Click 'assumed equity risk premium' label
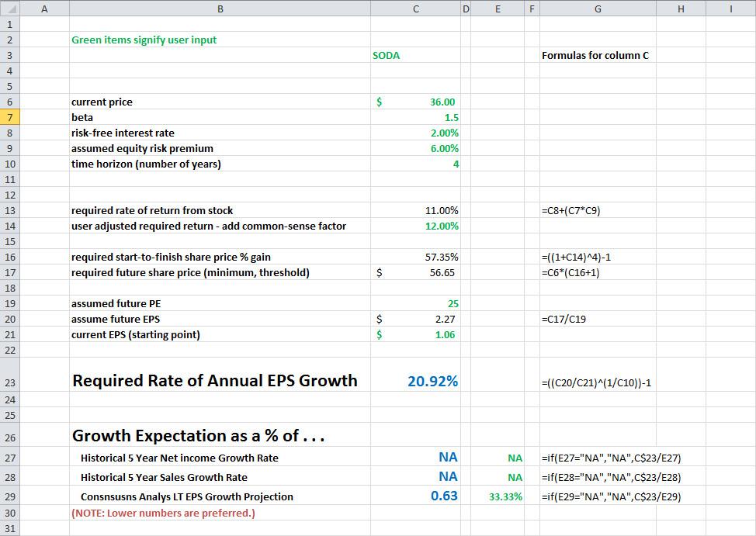The width and height of the screenshot is (756, 536). [142, 148]
